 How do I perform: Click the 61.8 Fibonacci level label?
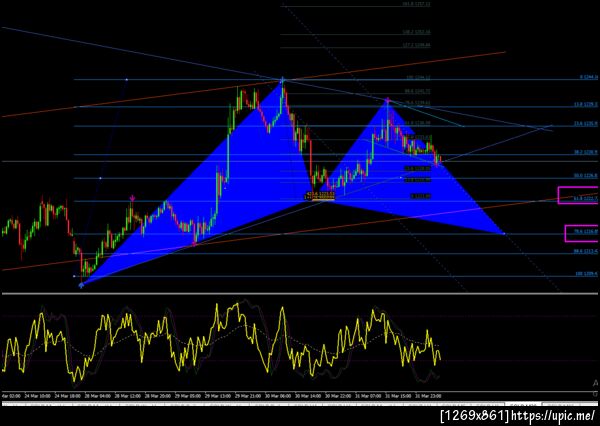click(x=585, y=198)
